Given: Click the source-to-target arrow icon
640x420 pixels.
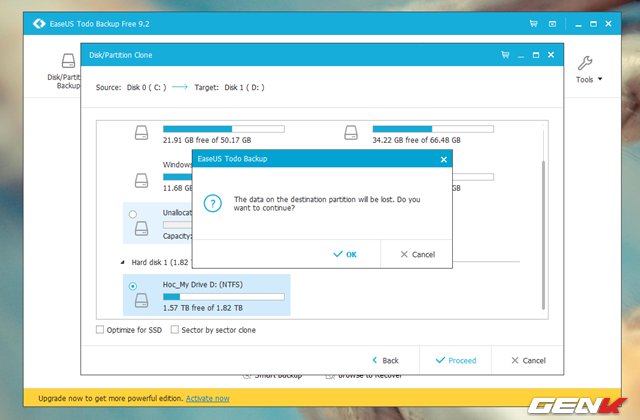Looking at the screenshot, I should pyautogui.click(x=180, y=87).
